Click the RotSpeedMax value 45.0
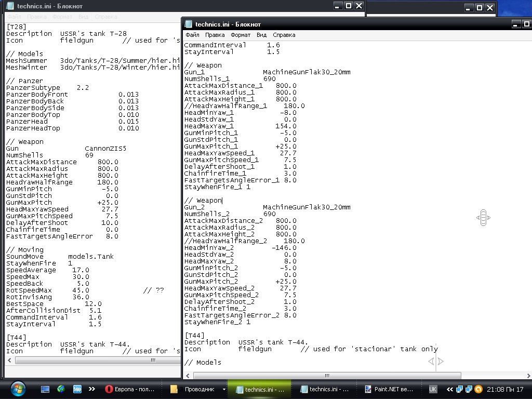The image size is (532, 399). point(81,290)
